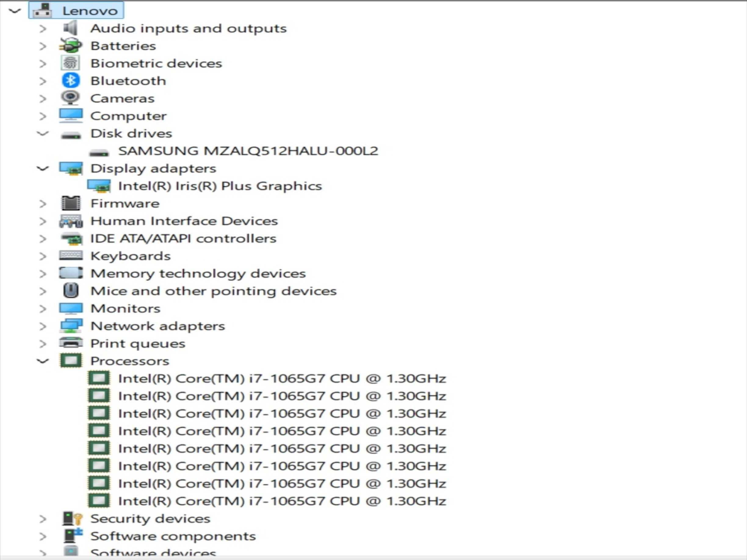Click the Software components icon
Screen dimensions: 747x560
tap(73, 536)
